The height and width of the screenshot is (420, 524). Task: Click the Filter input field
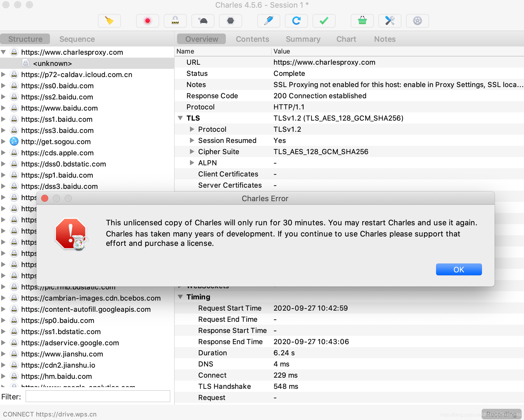(x=98, y=396)
